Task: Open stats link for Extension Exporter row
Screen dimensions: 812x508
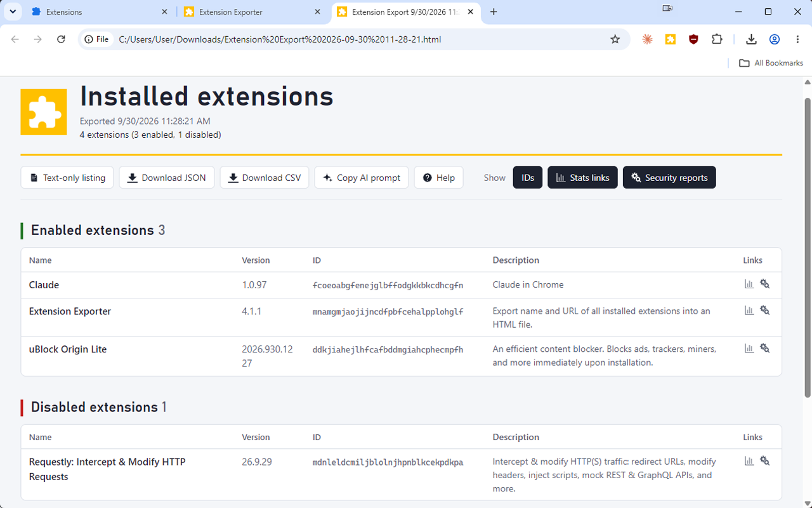Action: pyautogui.click(x=749, y=310)
